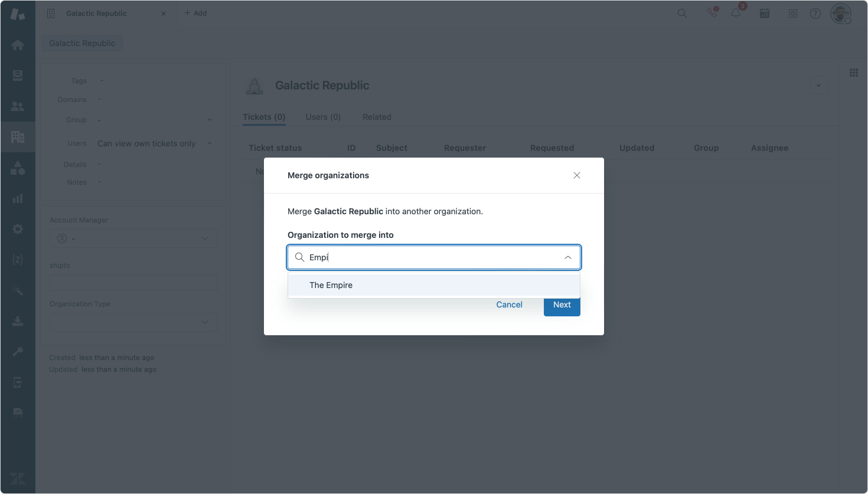Click Cancel in merge dialog
Viewport: 868px width, 494px height.
point(509,305)
